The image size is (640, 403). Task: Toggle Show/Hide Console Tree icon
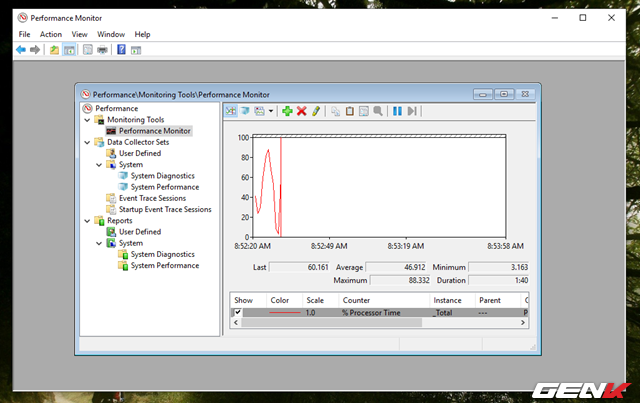pos(69,50)
